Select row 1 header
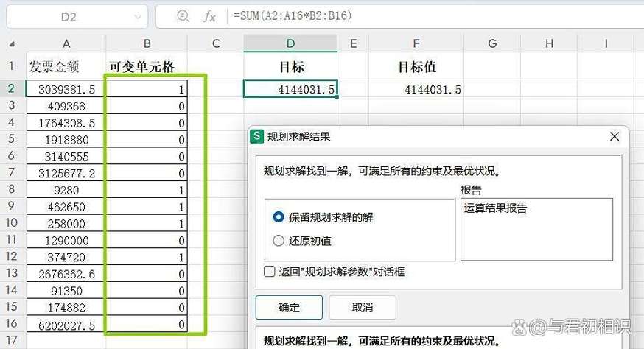The width and height of the screenshot is (644, 349). point(12,66)
